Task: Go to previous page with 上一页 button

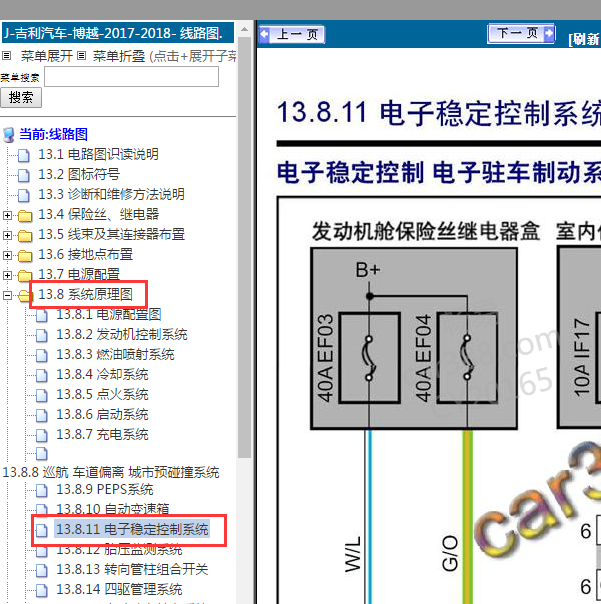Action: coord(292,34)
